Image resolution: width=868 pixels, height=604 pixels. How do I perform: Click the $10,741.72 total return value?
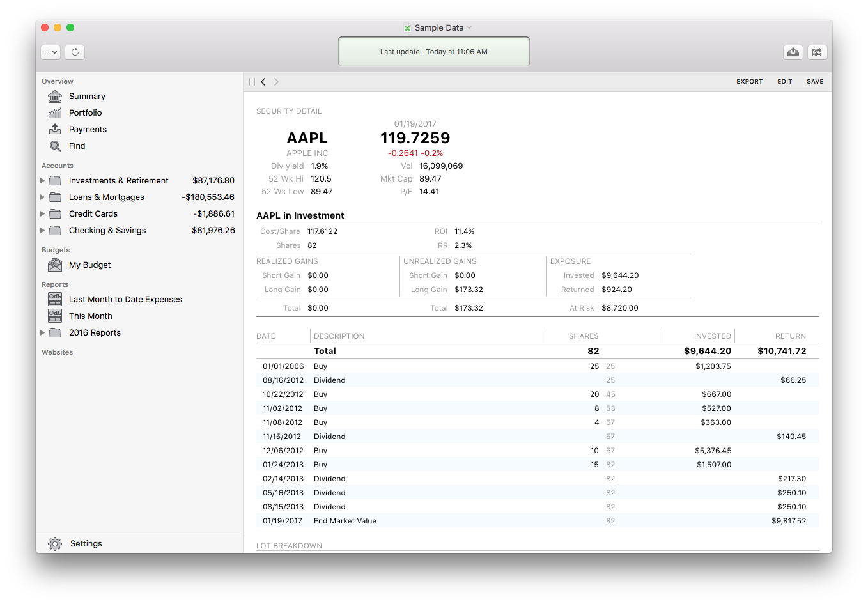click(x=782, y=351)
